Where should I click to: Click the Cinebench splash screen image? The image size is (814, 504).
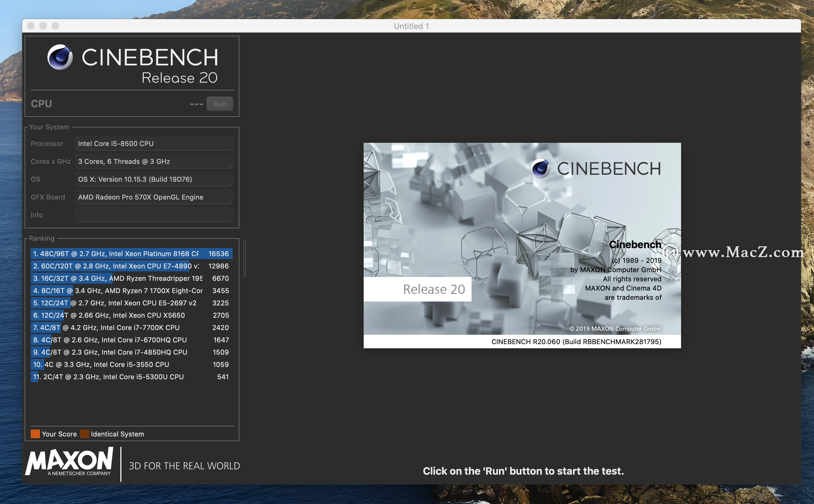point(522,245)
